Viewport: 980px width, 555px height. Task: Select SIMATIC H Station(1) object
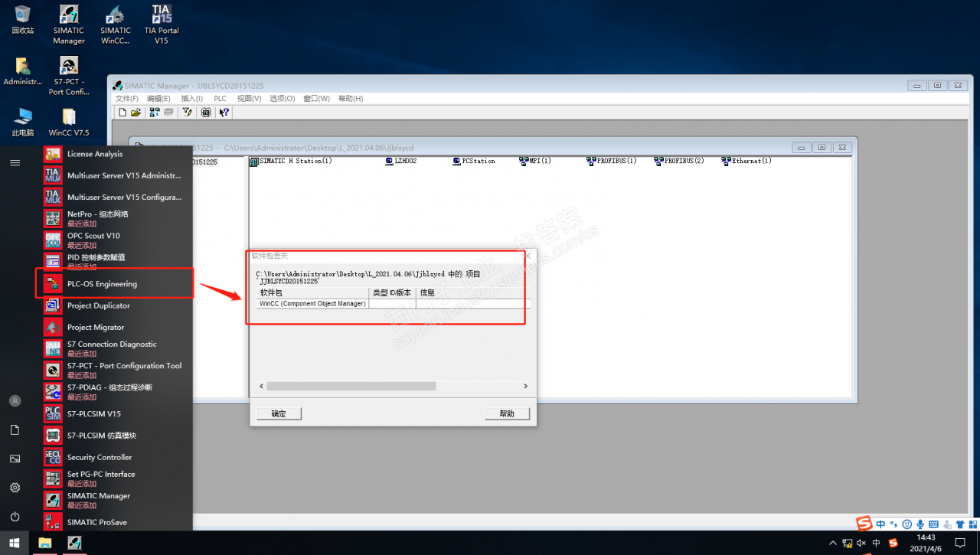pyautogui.click(x=291, y=162)
